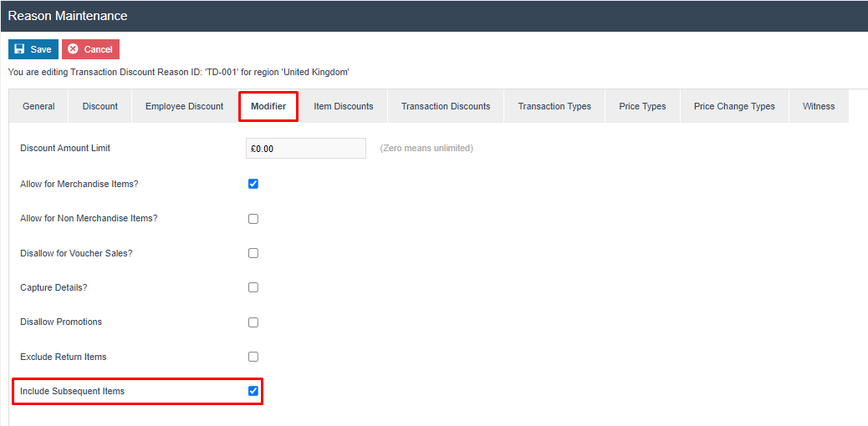Switch to the Transaction Types tab
The height and width of the screenshot is (426, 868).
coord(554,106)
